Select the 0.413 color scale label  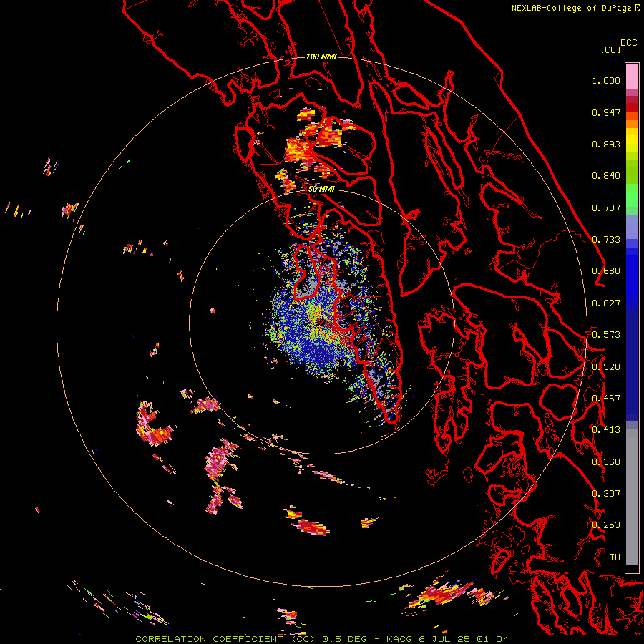point(606,430)
